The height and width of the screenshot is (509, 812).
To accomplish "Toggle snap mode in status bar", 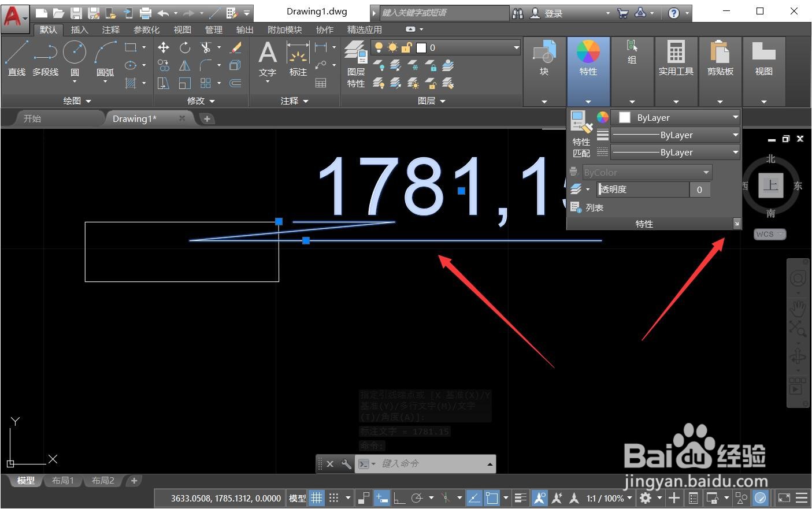I will coord(334,497).
